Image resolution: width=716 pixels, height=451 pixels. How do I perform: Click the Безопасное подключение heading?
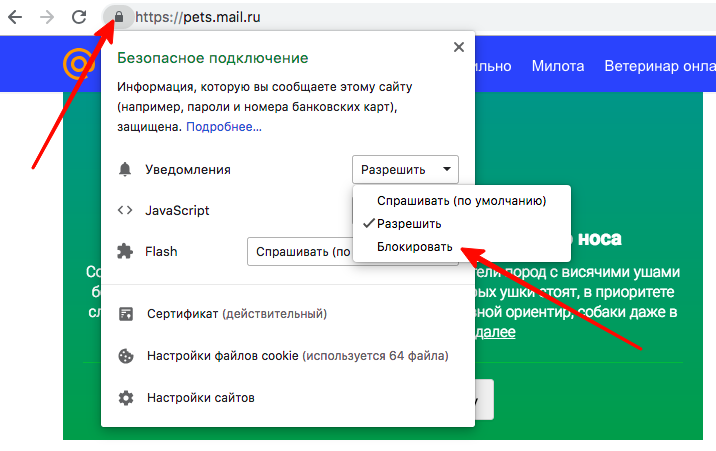coord(212,58)
